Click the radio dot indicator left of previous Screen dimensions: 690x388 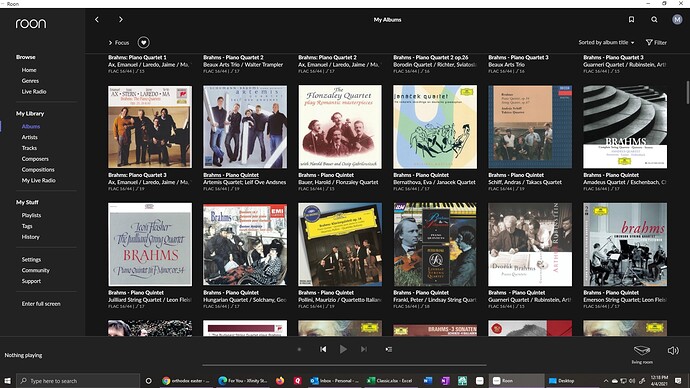click(299, 349)
